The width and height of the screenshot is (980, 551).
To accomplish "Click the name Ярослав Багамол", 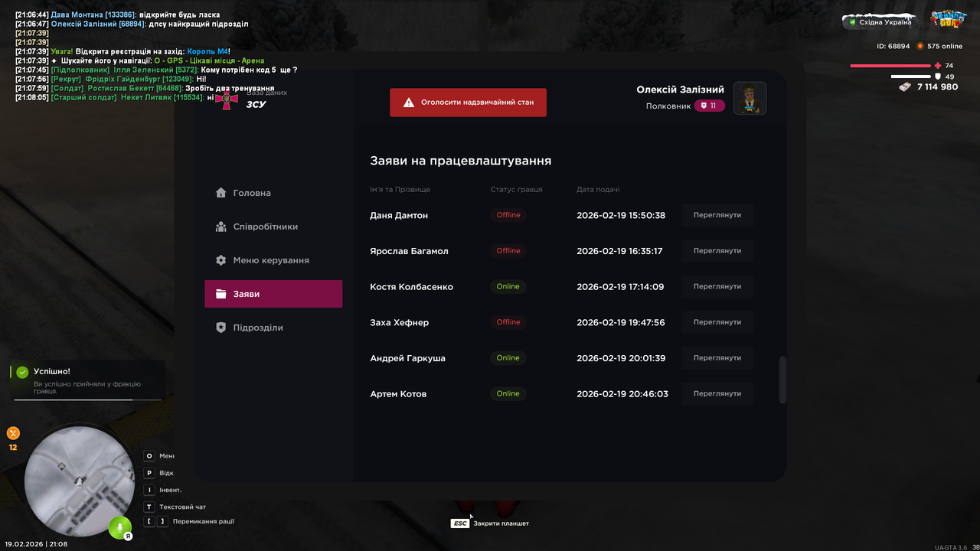I will click(409, 251).
